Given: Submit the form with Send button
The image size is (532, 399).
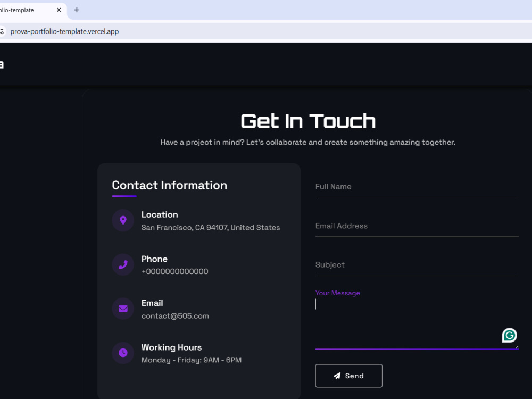Looking at the screenshot, I should point(349,376).
